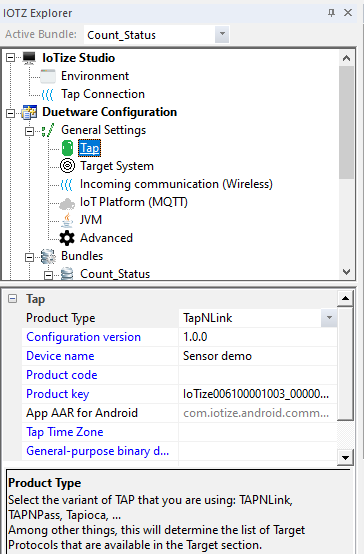Pin the IOTZ Explorer panel
Image resolution: width=364 pixels, height=554 pixels.
(331, 13)
